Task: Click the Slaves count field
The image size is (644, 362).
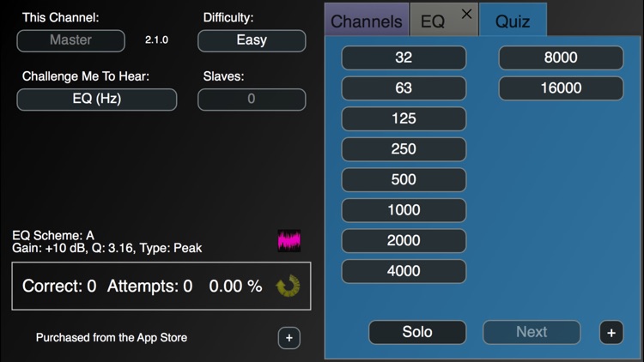Action: [252, 100]
